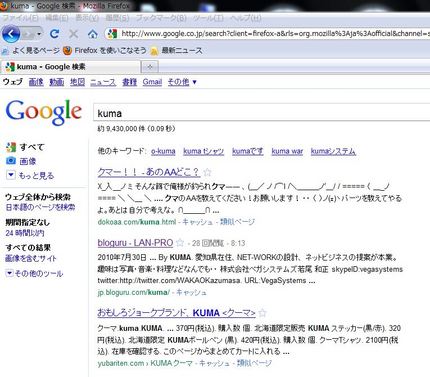The height and width of the screenshot is (377, 430).
Task: Click the Google site icon in address bar
Action: (113, 33)
